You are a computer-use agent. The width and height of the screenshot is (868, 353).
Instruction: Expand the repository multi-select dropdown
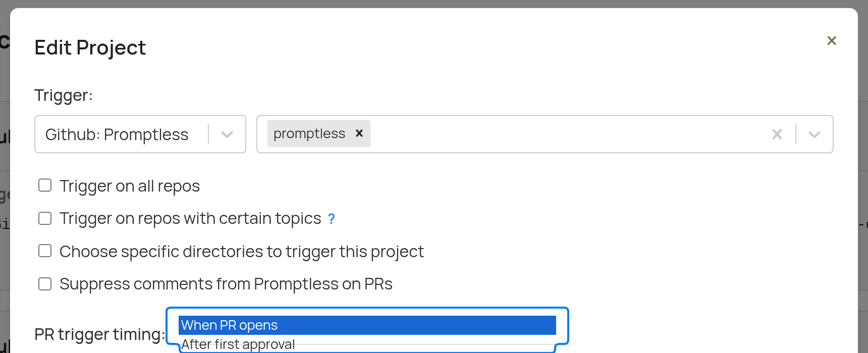(x=813, y=134)
